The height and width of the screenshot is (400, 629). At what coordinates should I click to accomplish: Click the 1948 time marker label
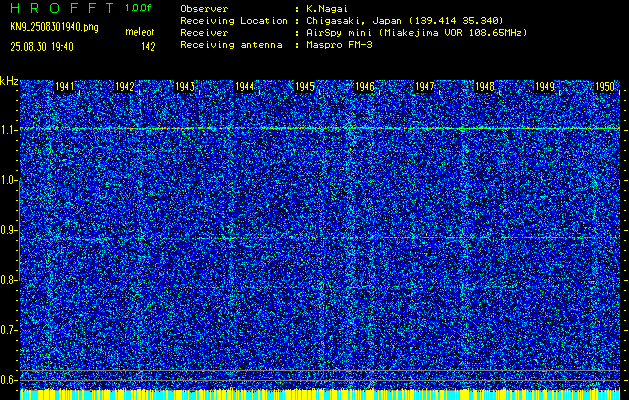pos(485,87)
